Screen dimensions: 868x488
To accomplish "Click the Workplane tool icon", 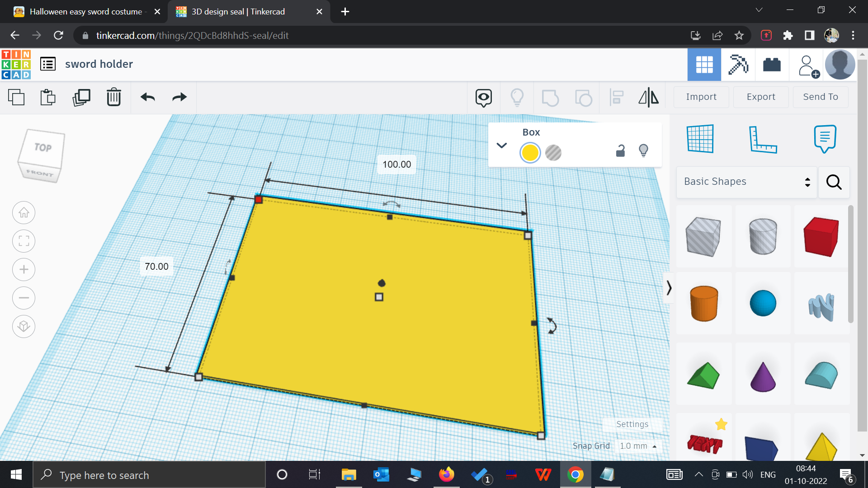I will 700,139.
